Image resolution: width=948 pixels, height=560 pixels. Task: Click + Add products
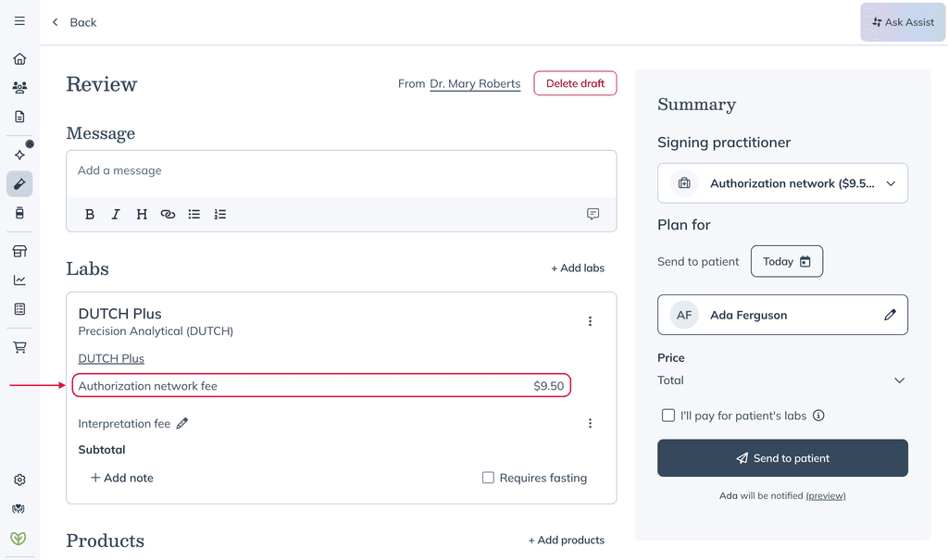(x=567, y=540)
